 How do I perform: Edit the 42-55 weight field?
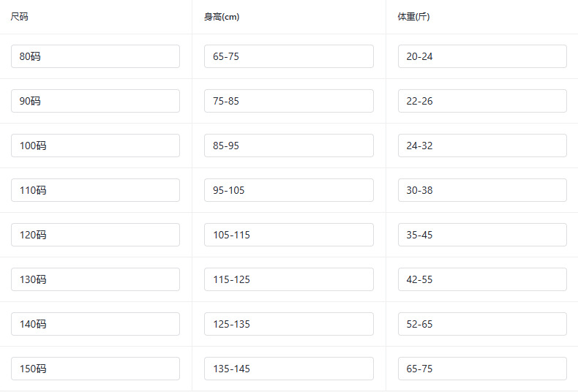[x=482, y=279]
